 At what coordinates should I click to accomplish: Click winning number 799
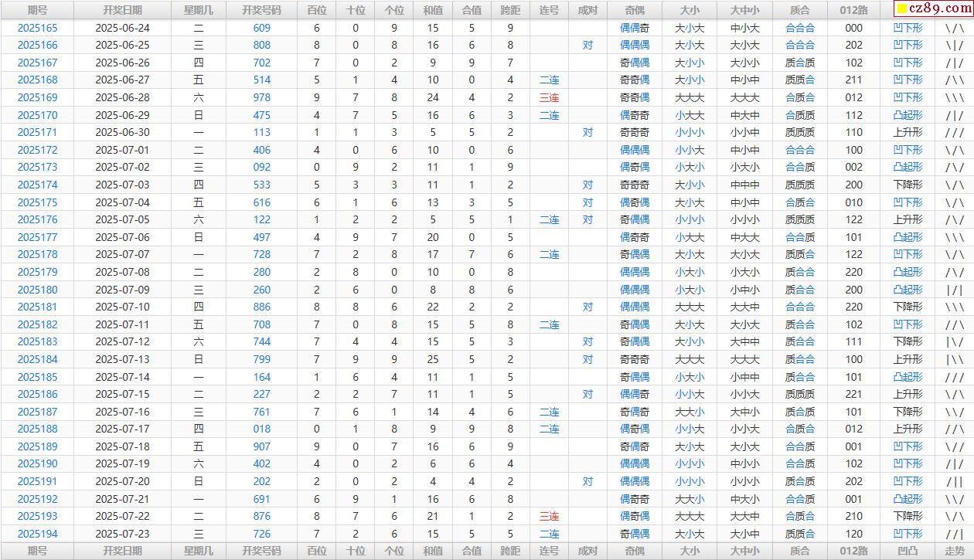262,359
